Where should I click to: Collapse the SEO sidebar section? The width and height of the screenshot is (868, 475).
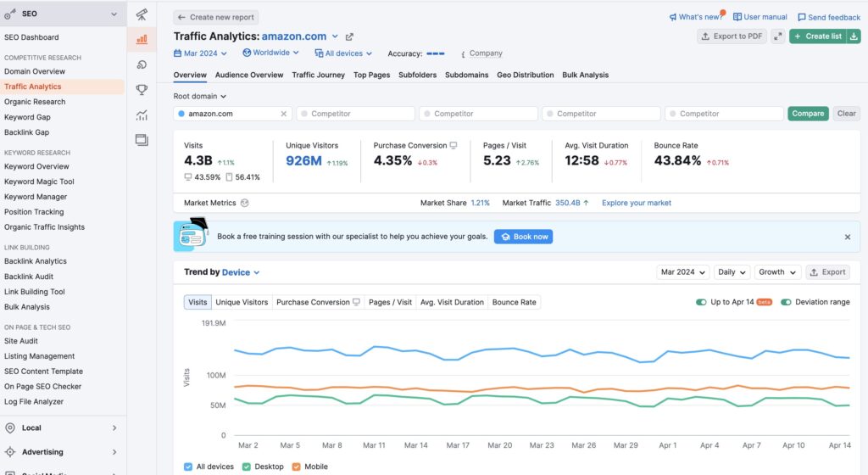coord(114,14)
